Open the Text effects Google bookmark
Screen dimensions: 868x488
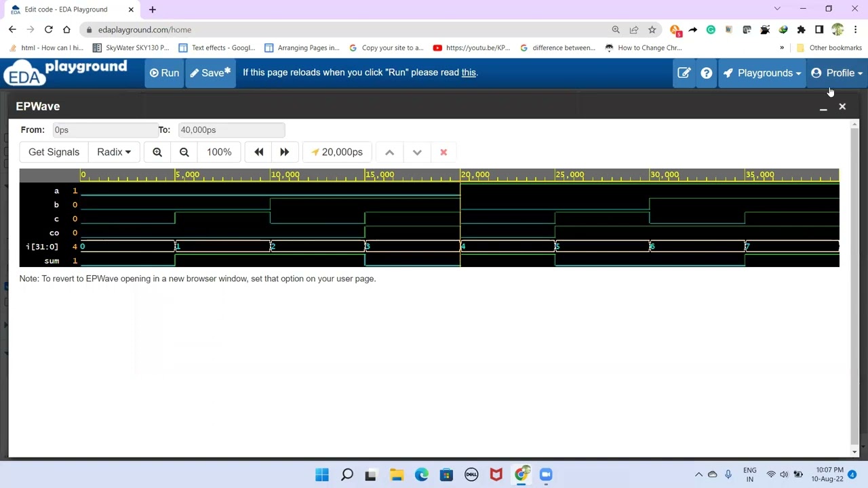(217, 47)
